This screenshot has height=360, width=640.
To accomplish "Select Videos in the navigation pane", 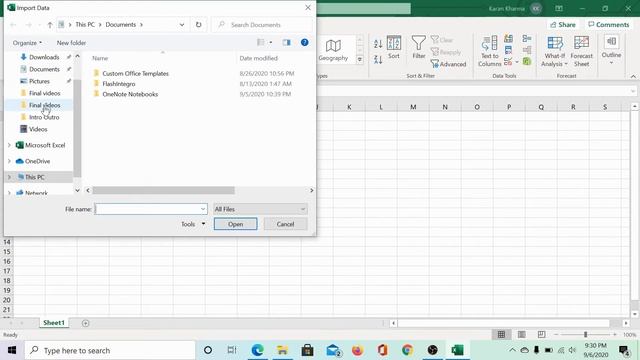I will coord(38,129).
